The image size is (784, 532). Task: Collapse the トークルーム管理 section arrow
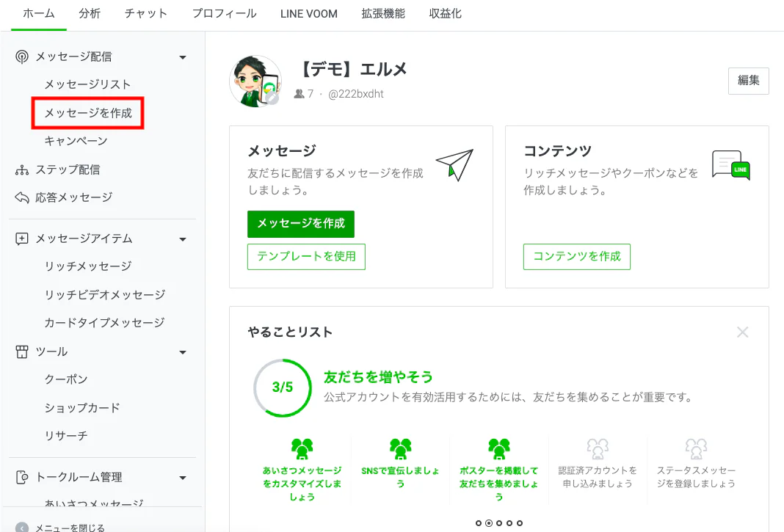click(183, 478)
